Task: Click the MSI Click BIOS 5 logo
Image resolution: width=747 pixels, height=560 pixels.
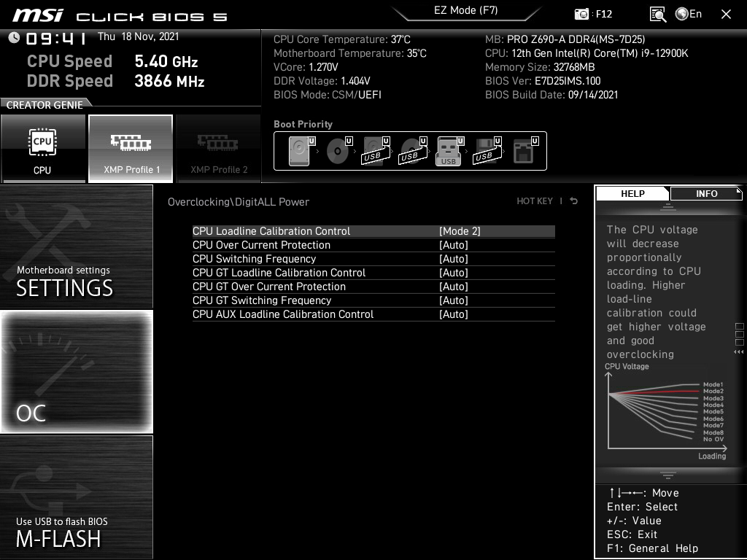Action: 120,16
